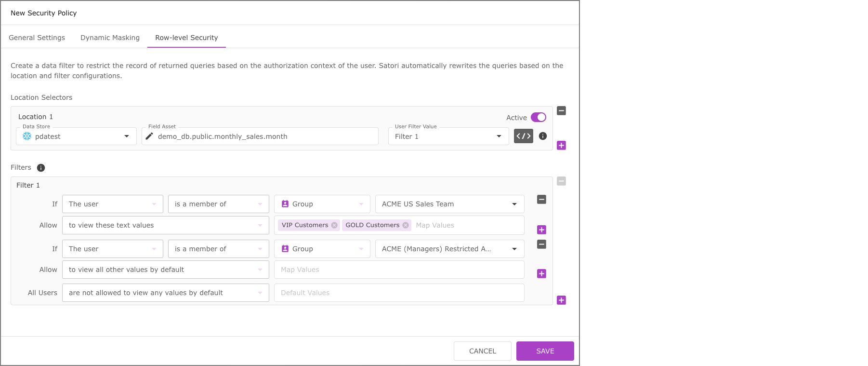Image resolution: width=868 pixels, height=366 pixels.
Task: Click the disabled minus icon beside Filter 1
Action: pos(561,181)
